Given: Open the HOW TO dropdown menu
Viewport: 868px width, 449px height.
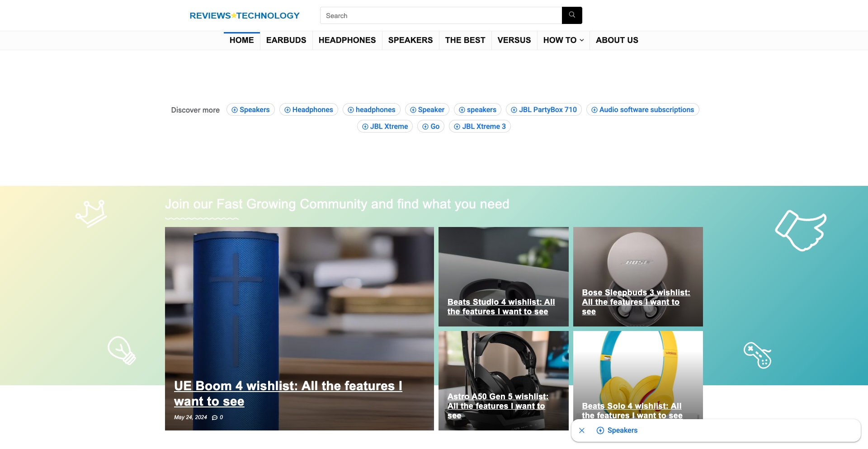Looking at the screenshot, I should (563, 40).
